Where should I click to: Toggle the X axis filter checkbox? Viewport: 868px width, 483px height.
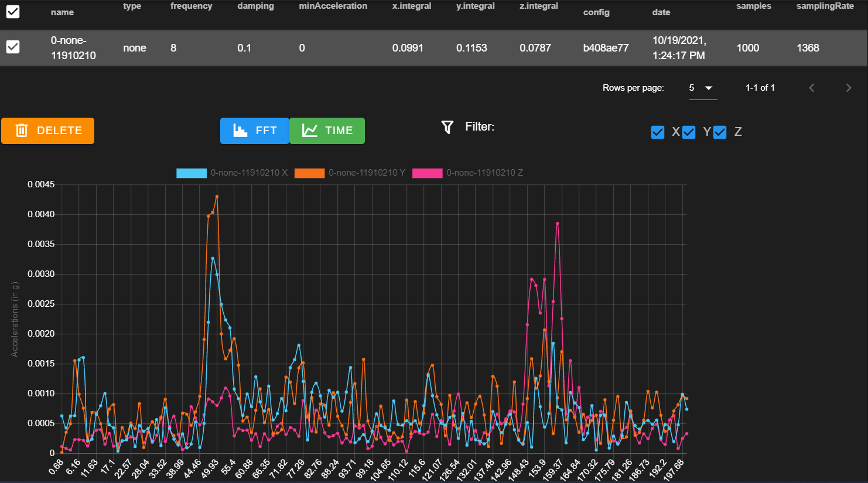pyautogui.click(x=658, y=132)
